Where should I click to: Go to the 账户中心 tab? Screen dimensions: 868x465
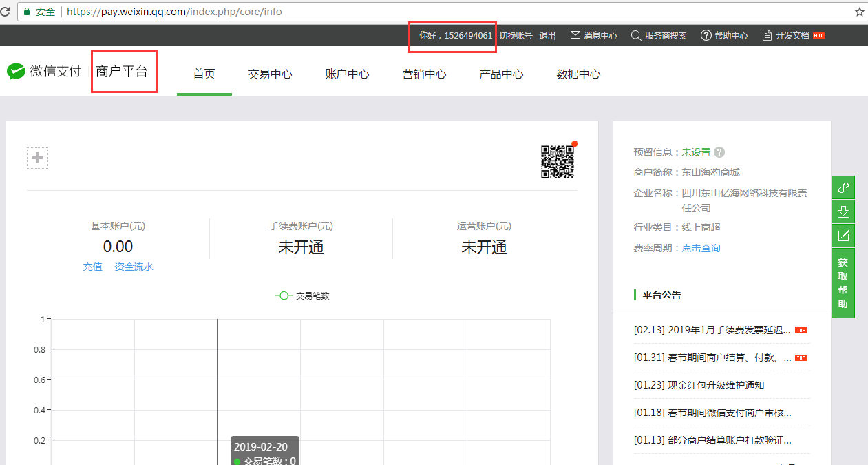coord(348,74)
